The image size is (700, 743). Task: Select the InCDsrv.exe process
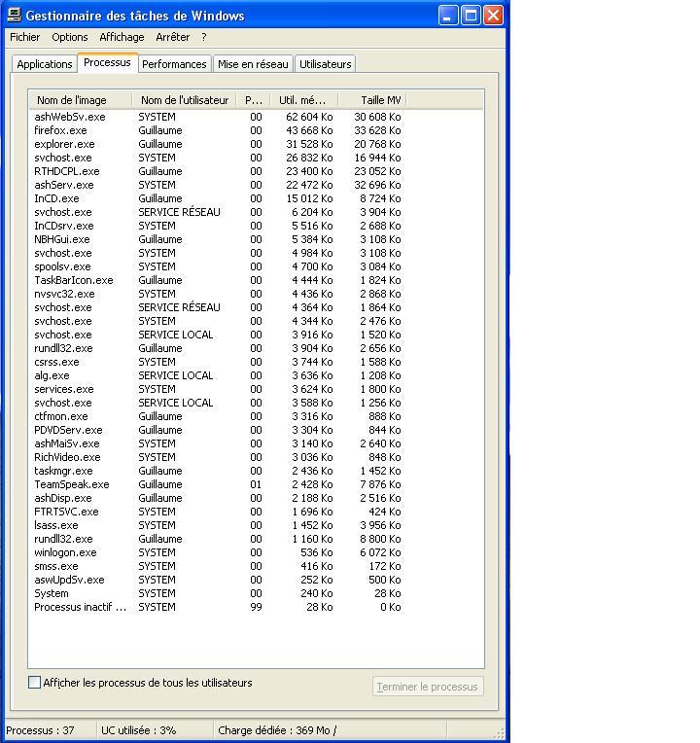[218, 226]
